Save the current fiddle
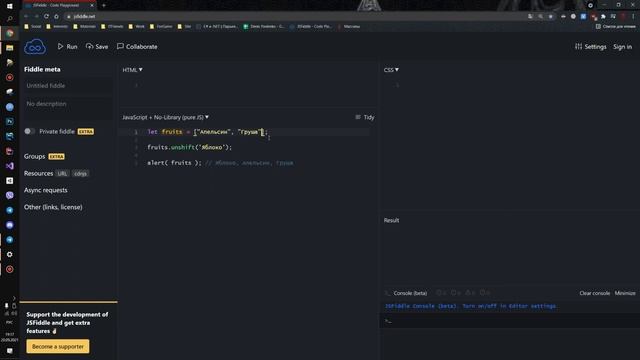The image size is (640, 360). point(97,47)
